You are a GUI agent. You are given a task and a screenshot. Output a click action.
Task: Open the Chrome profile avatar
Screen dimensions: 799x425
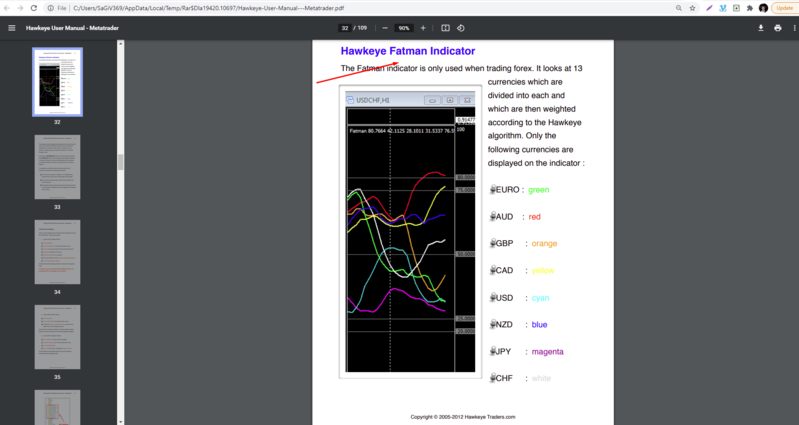[x=763, y=8]
